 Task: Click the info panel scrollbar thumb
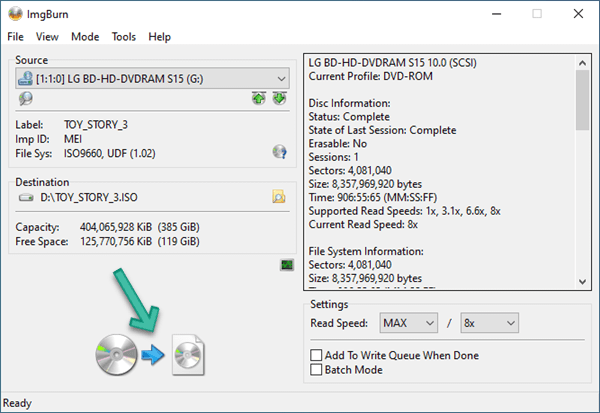click(x=582, y=100)
